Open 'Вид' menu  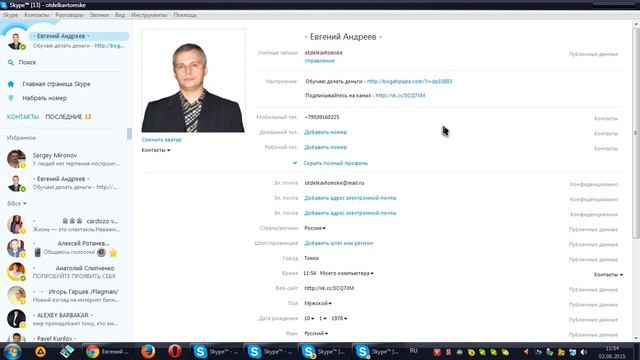click(x=120, y=15)
